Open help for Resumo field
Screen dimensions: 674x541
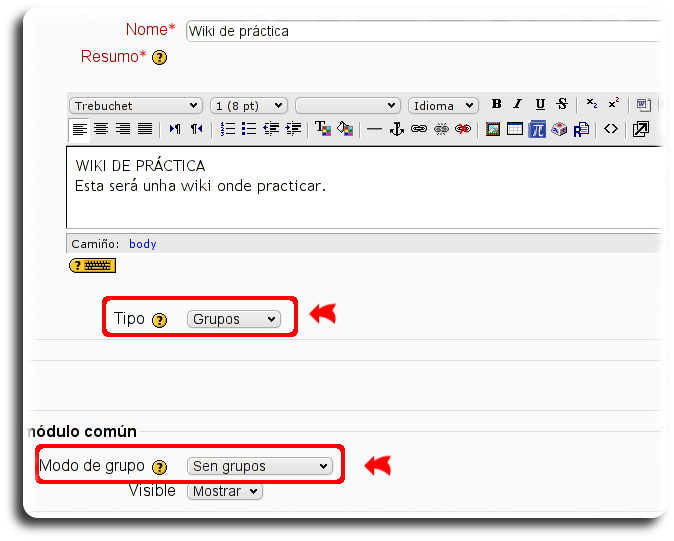pyautogui.click(x=159, y=57)
